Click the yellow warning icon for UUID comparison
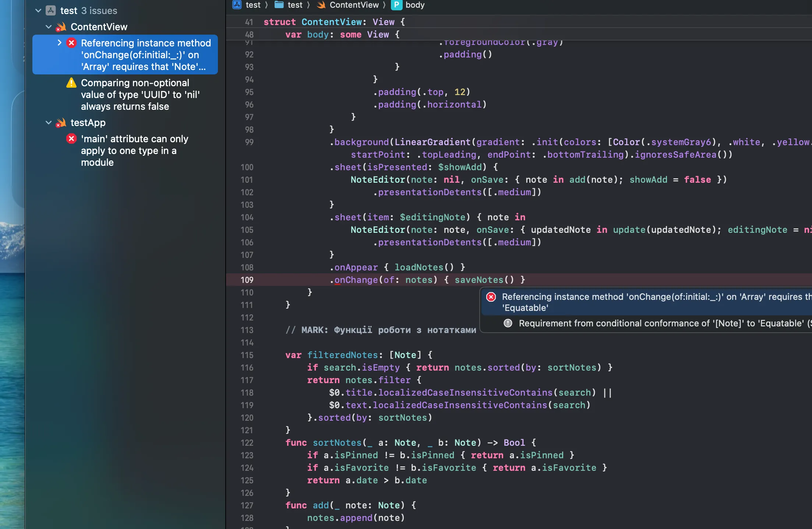The image size is (812, 529). click(71, 83)
